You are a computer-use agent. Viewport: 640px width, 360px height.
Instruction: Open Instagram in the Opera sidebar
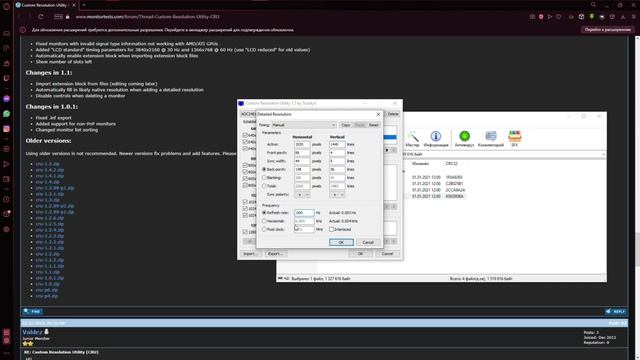pos(7,129)
